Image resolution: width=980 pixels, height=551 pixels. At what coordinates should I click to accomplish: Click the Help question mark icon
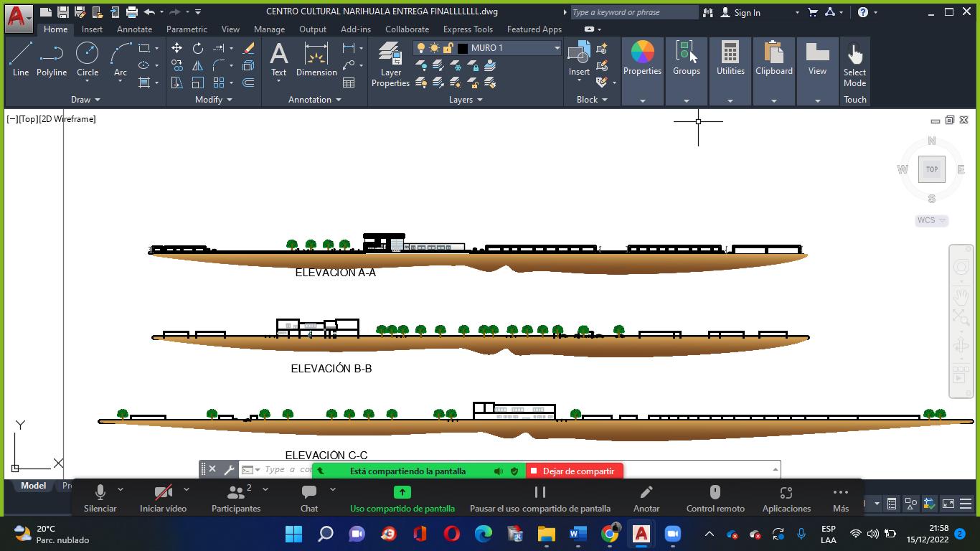tap(863, 12)
